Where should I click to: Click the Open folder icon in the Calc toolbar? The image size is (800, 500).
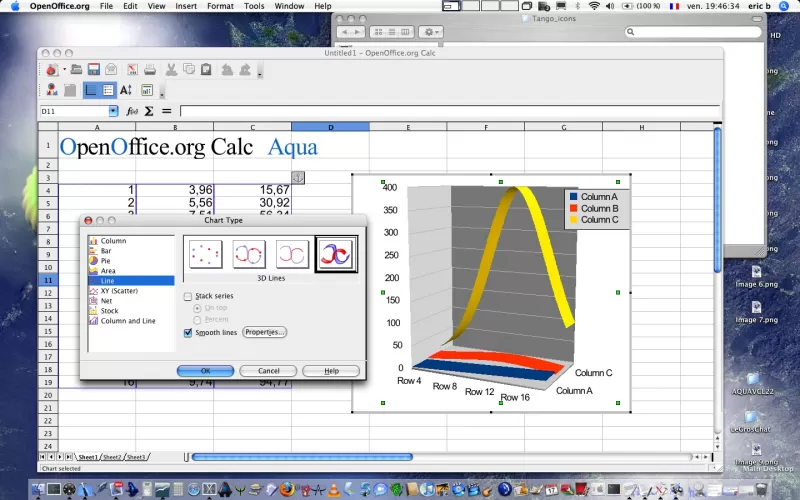click(77, 69)
